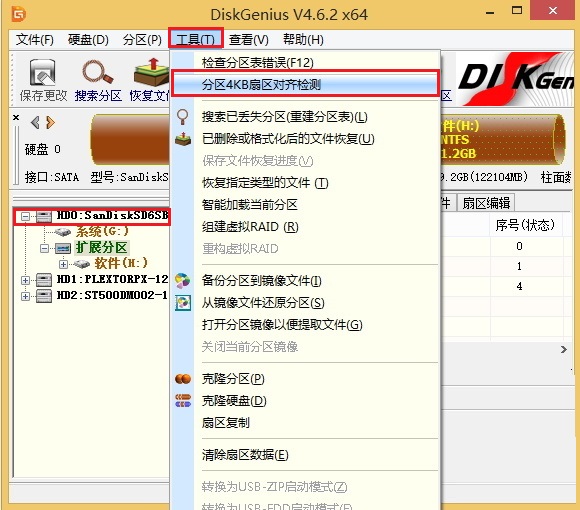Viewport: 580px width, 510px height.
Task: Click the 序号(状态) column header
Action: click(x=525, y=224)
